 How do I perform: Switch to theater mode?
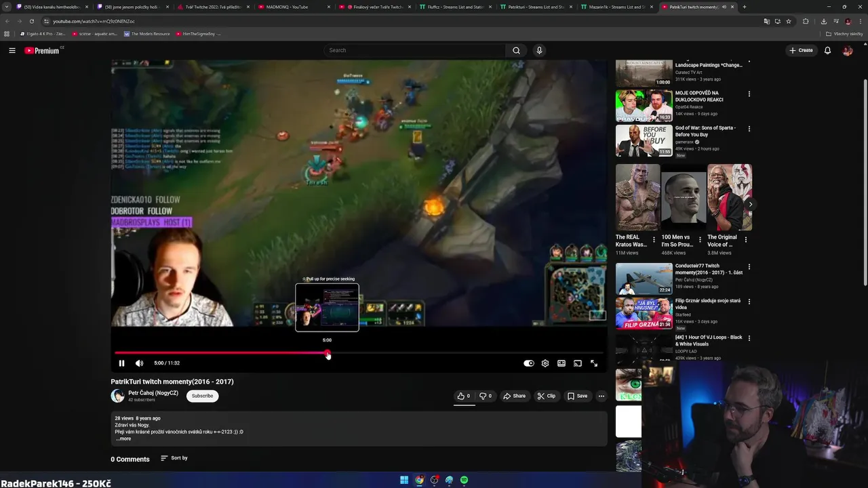point(561,363)
